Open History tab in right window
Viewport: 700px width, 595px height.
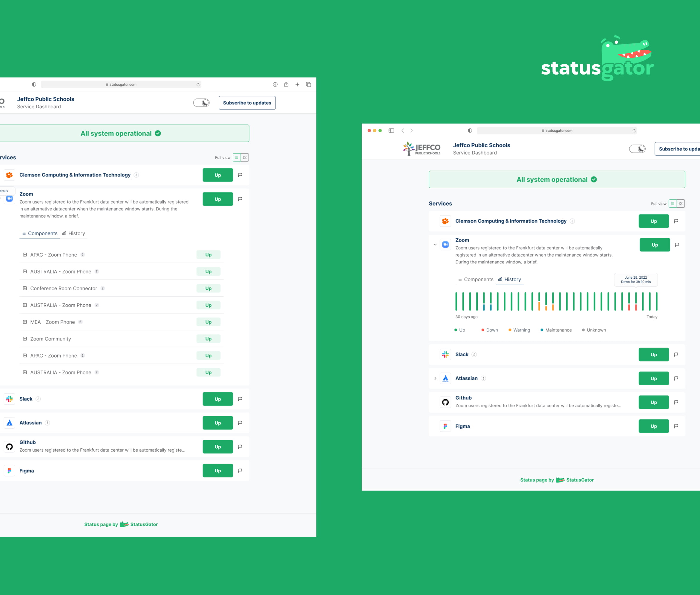click(509, 280)
